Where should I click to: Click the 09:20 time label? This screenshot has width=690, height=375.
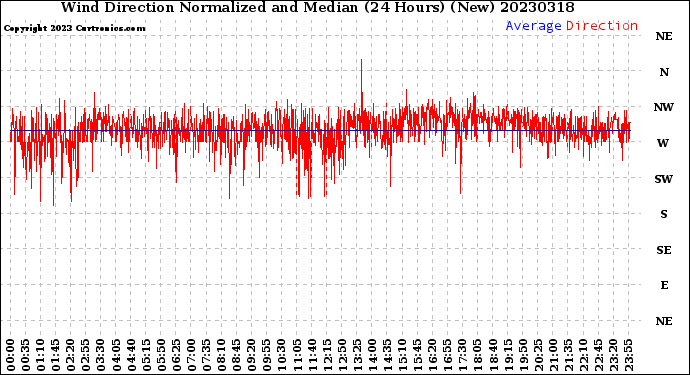pyautogui.click(x=252, y=355)
